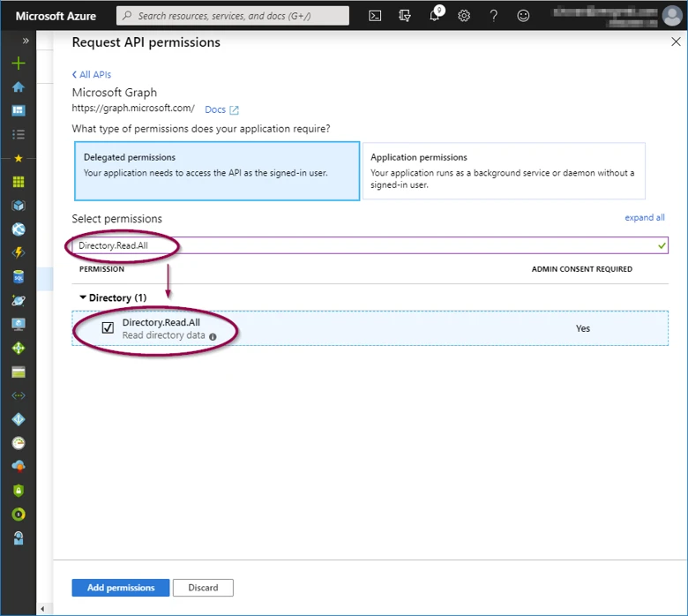This screenshot has width=688, height=616.
Task: Click Add permissions button
Action: pos(121,588)
